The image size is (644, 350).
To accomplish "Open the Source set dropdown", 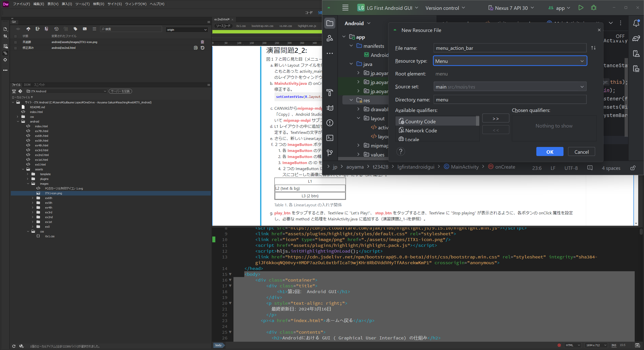I will click(510, 87).
